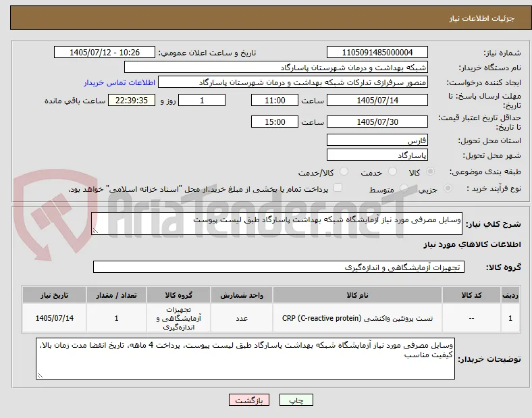Image resolution: width=532 pixels, height=418 pixels.
Task: Click the delivery province field فارس
Action: [377, 140]
